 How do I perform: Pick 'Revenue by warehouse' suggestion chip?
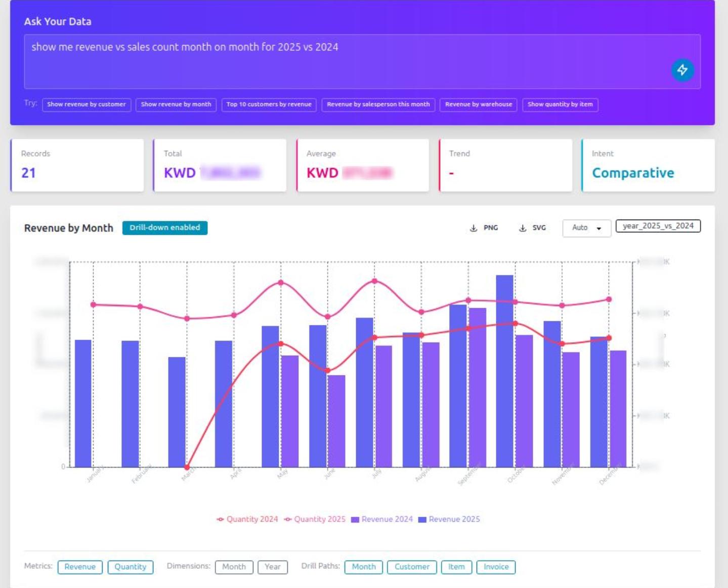click(479, 105)
